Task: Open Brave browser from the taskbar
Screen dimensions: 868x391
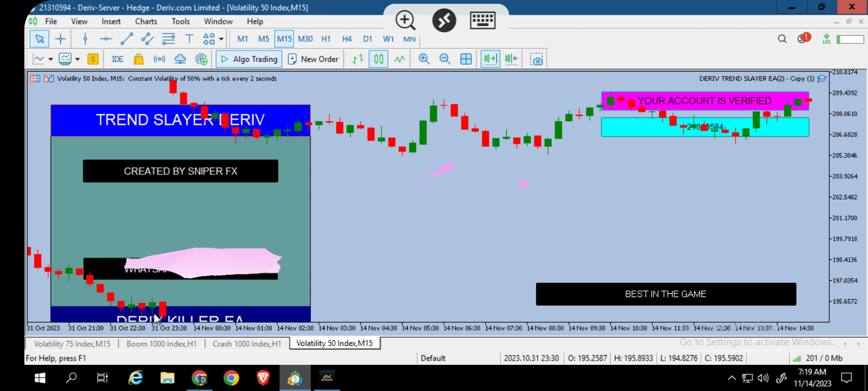Action: click(263, 378)
